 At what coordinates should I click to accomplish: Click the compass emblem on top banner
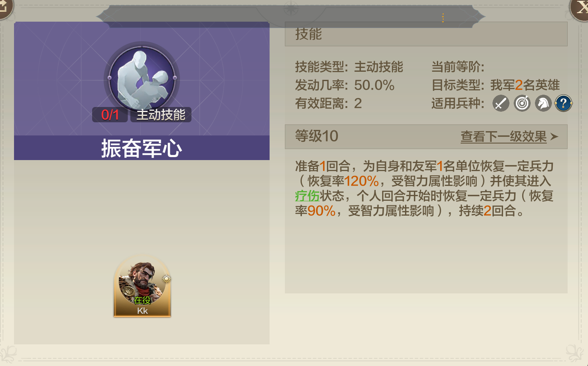[291, 8]
